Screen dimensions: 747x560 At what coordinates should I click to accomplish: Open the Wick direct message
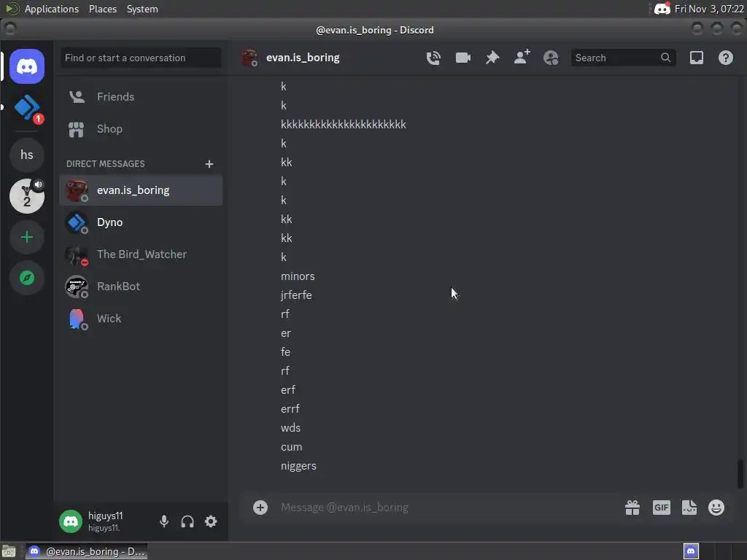(x=141, y=318)
